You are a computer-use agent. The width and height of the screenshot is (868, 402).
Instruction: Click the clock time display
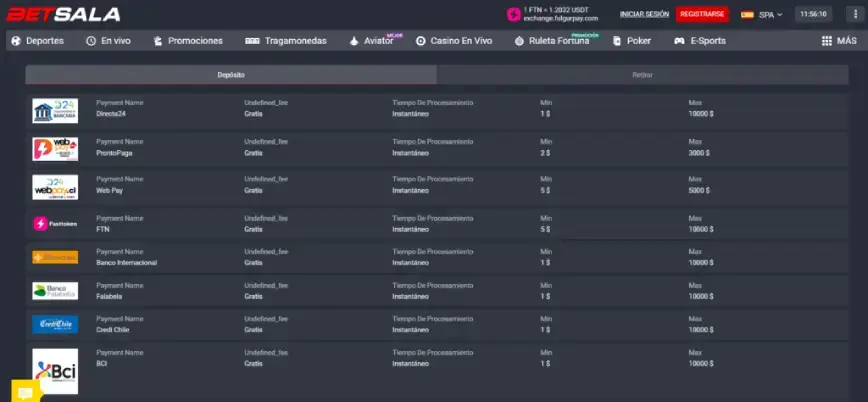click(813, 15)
